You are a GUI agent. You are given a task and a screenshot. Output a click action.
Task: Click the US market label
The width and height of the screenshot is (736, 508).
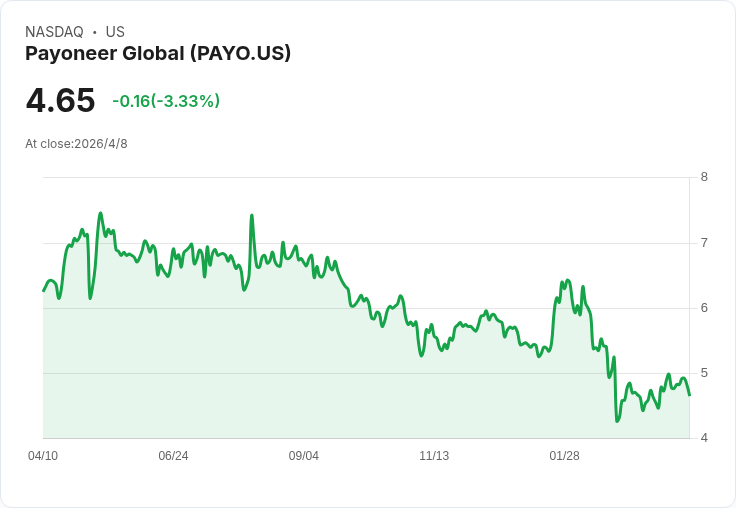[115, 32]
